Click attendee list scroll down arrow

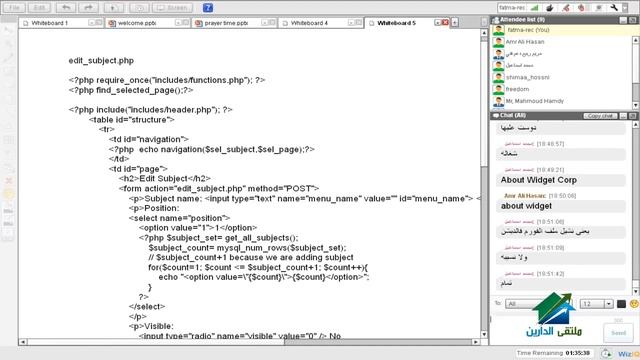click(636, 105)
